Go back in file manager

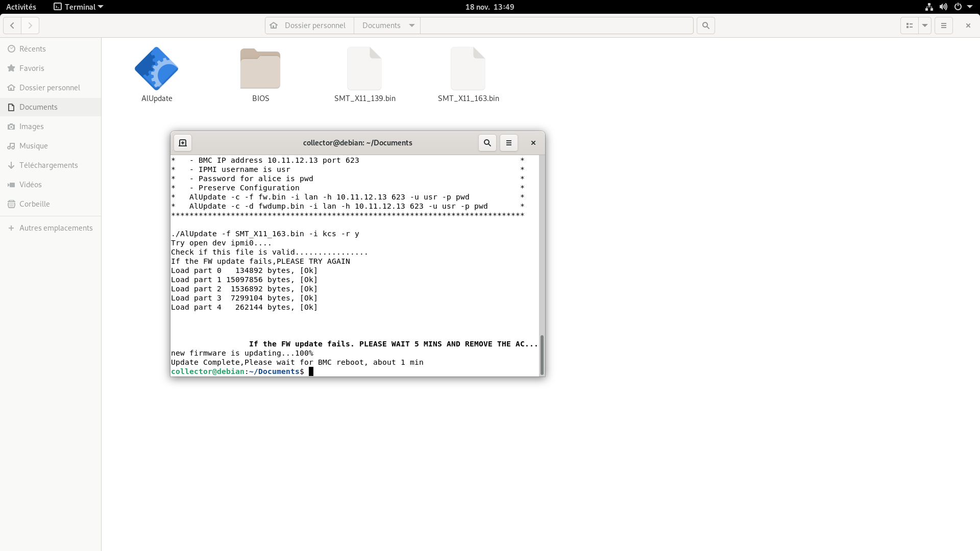point(12,26)
